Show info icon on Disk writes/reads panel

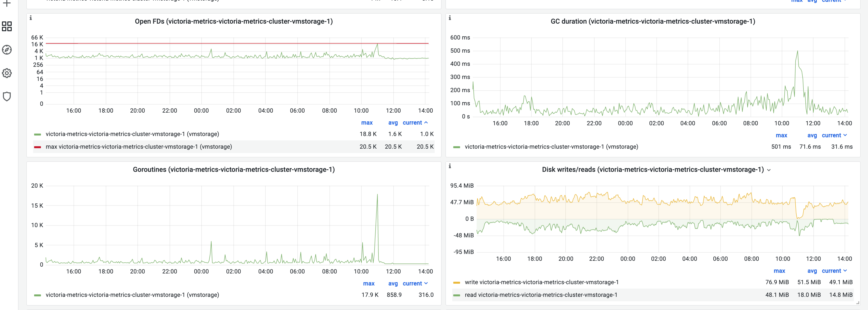tap(450, 166)
